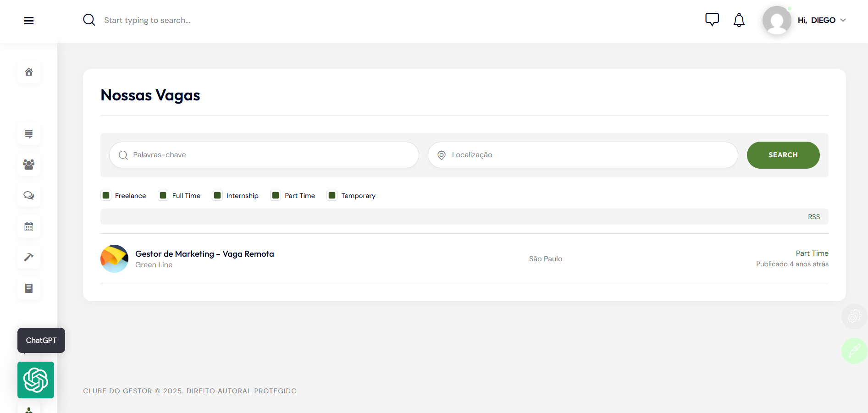This screenshot has width=868, height=413.
Task: Open the notifications bell
Action: [x=739, y=20]
